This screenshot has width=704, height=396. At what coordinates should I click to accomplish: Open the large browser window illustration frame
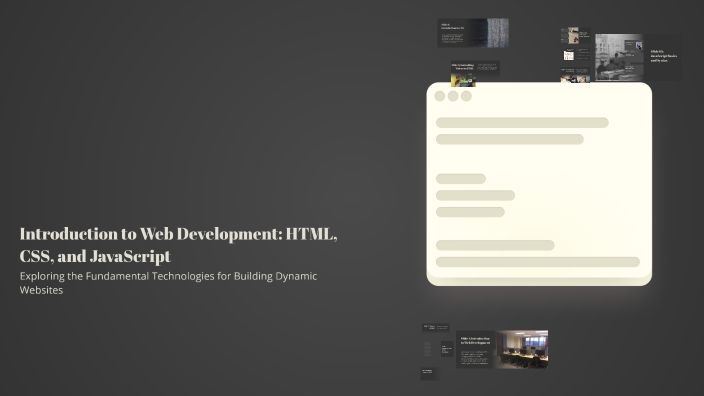point(539,184)
